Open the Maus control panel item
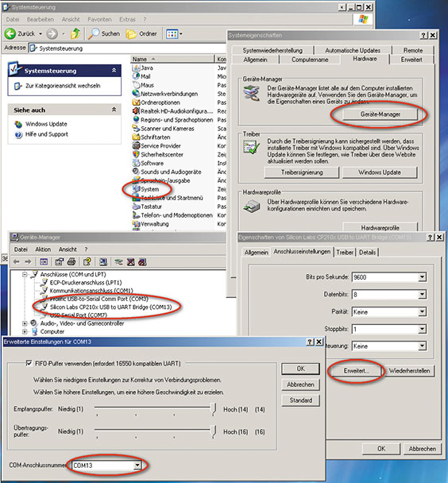The width and height of the screenshot is (448, 483). (x=143, y=85)
